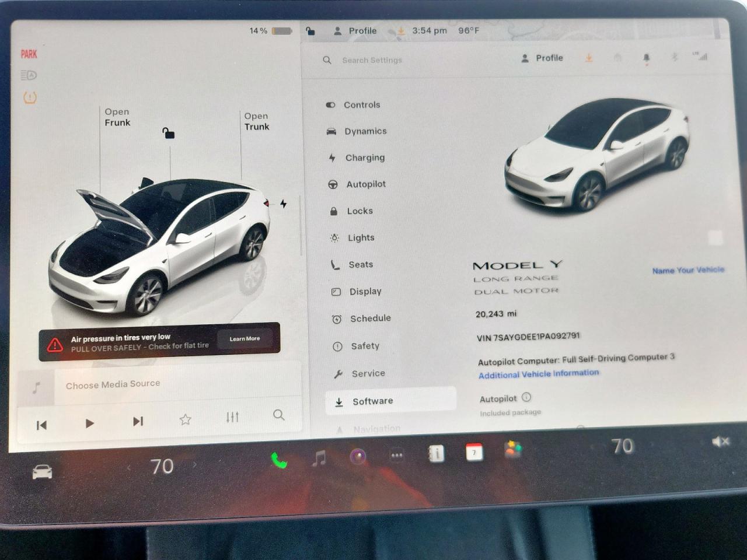Tap Learn More about low tire pressure
The height and width of the screenshot is (560, 747).
coord(245,338)
